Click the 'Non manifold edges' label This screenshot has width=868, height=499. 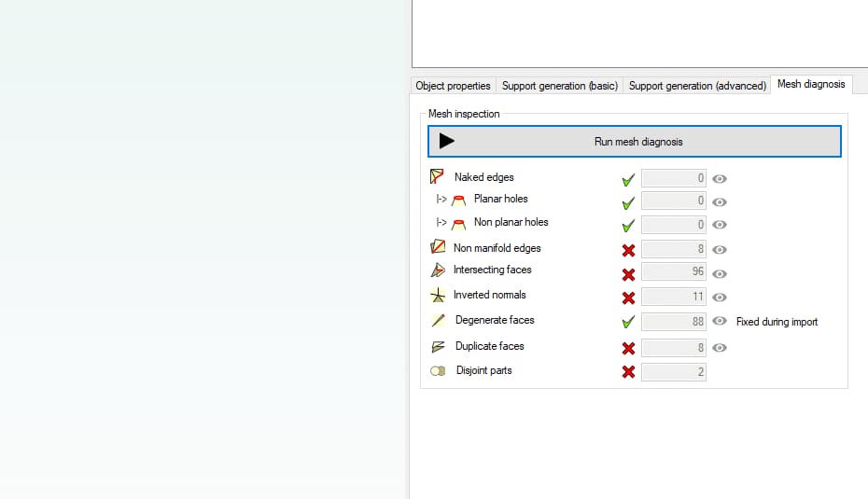pos(497,248)
